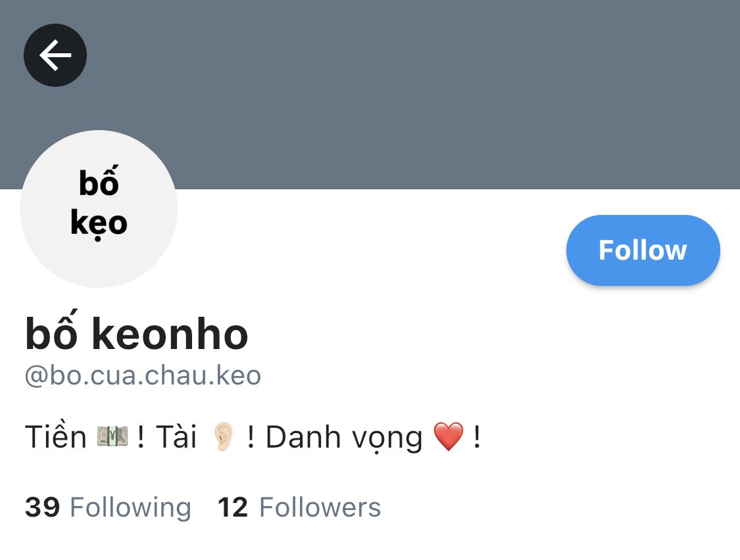Screen dimensions: 740x560
Task: Click the number 39 following count
Action: point(43,507)
